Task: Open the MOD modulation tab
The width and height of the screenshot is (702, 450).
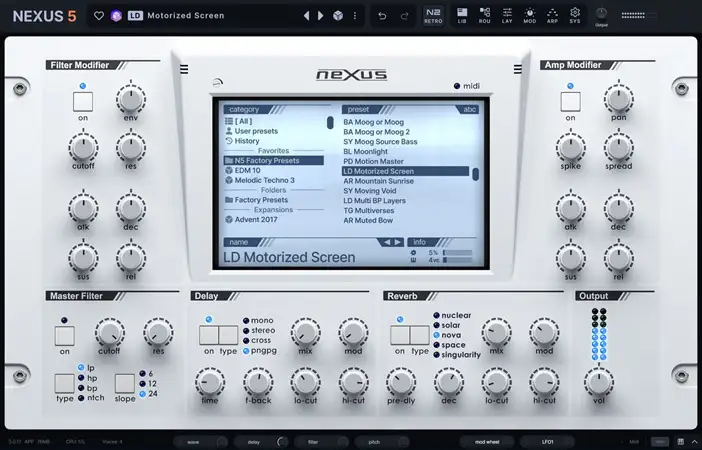Action: pos(530,16)
